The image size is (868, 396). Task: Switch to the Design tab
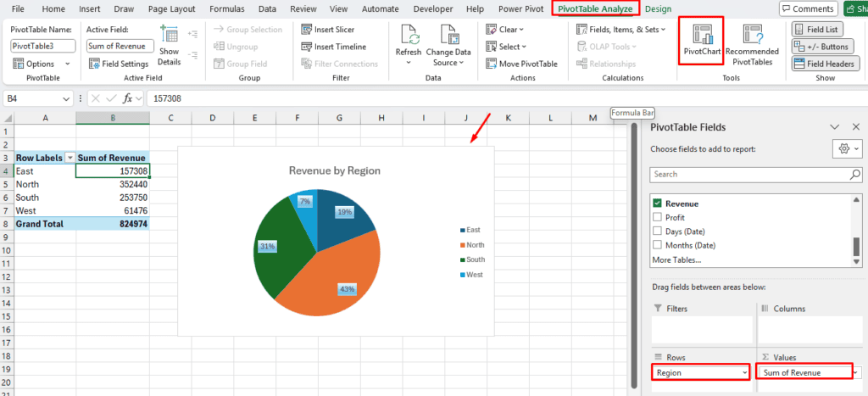tap(658, 8)
